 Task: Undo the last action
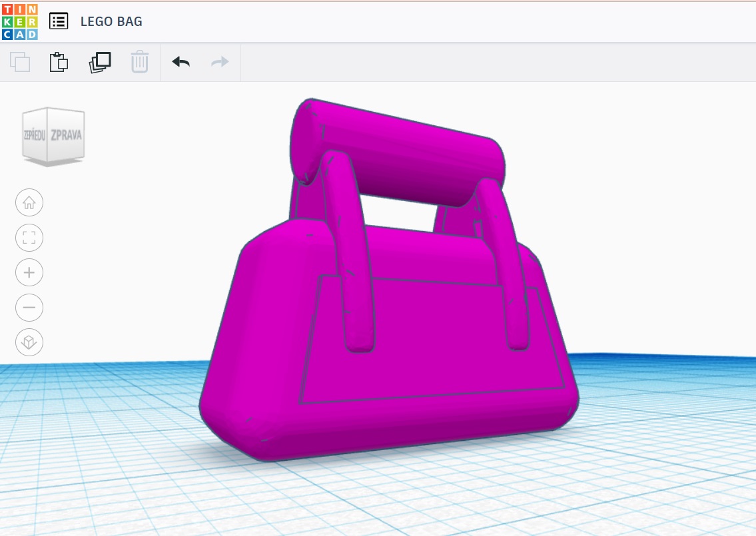[181, 62]
